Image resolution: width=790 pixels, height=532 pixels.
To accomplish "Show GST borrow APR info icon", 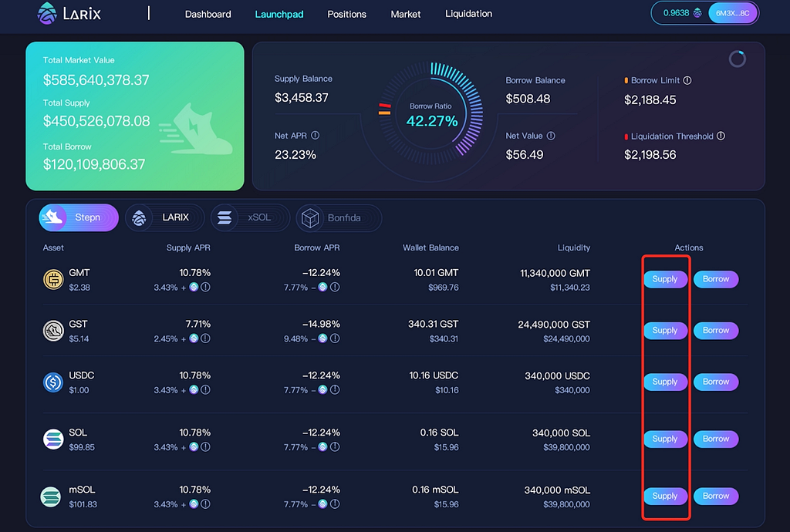I will pos(335,338).
